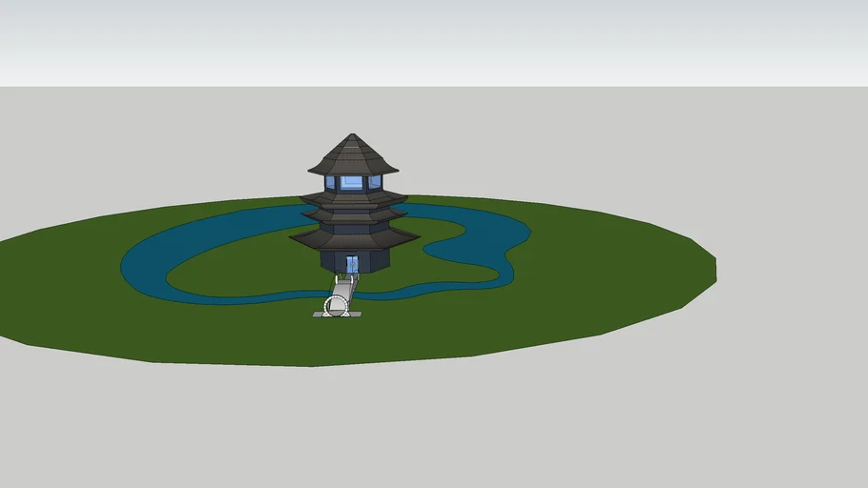The width and height of the screenshot is (868, 488).
Task: Click the white circular ring at bridge base
Action: 336,306
